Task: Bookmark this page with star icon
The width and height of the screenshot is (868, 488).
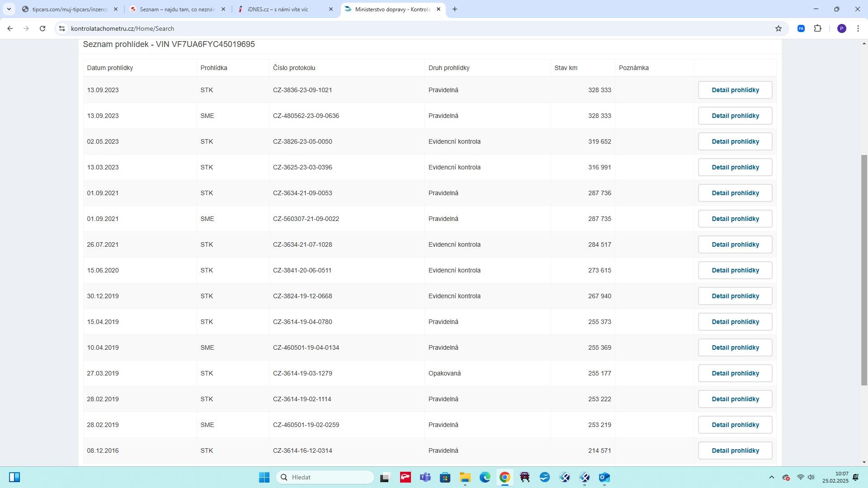Action: pyautogui.click(x=778, y=28)
